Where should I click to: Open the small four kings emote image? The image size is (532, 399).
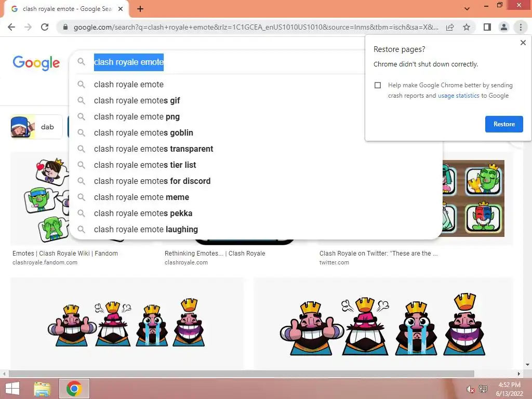coord(127,323)
